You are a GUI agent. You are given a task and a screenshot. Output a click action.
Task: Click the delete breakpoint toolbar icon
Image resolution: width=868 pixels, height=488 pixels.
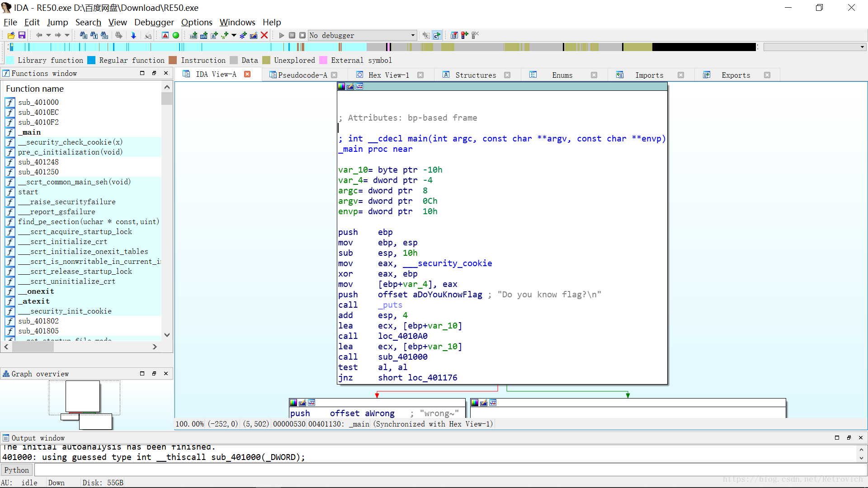[475, 35]
